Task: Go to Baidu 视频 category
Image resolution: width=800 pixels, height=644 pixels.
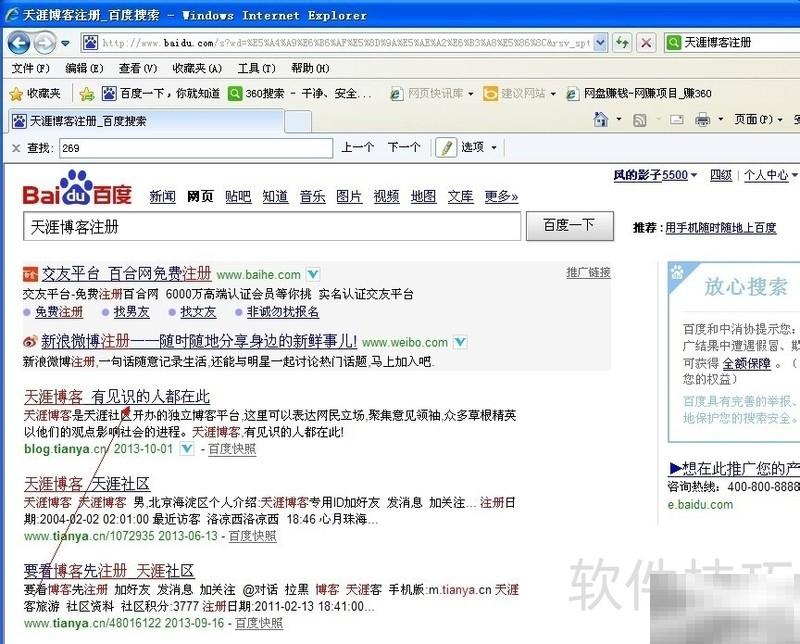Action: tap(386, 196)
